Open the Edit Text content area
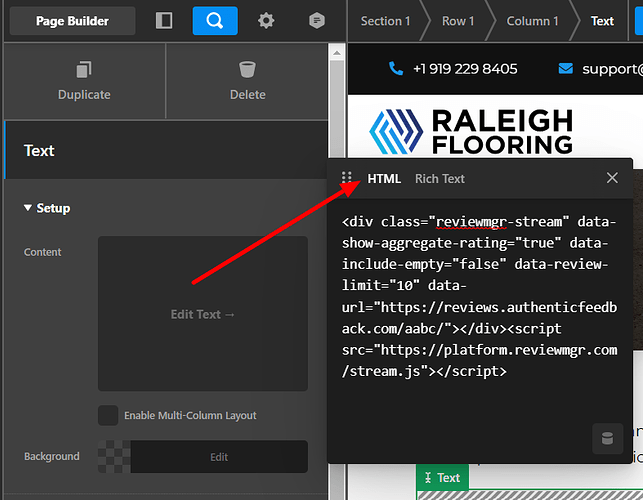The height and width of the screenshot is (500, 643). 203,314
